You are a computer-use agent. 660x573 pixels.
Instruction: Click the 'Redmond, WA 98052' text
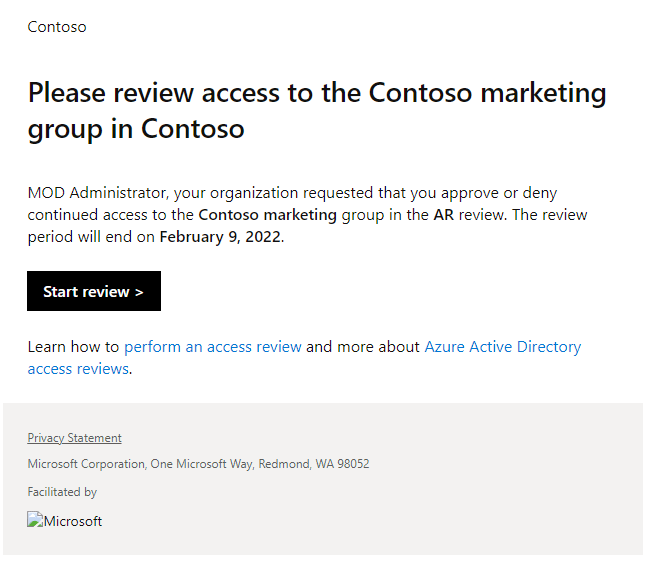click(x=317, y=464)
